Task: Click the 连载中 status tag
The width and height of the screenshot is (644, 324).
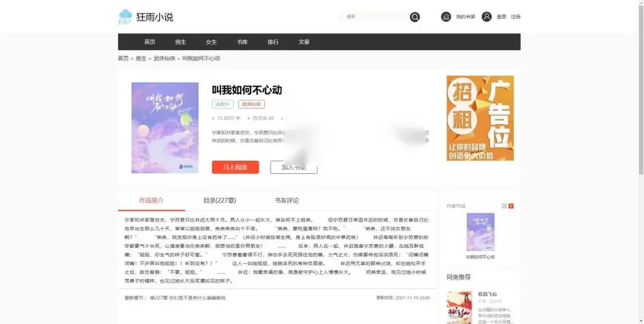Action: [223, 104]
